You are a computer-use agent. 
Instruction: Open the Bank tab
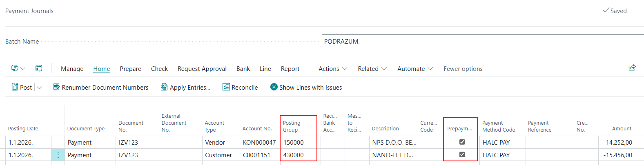pyautogui.click(x=243, y=69)
